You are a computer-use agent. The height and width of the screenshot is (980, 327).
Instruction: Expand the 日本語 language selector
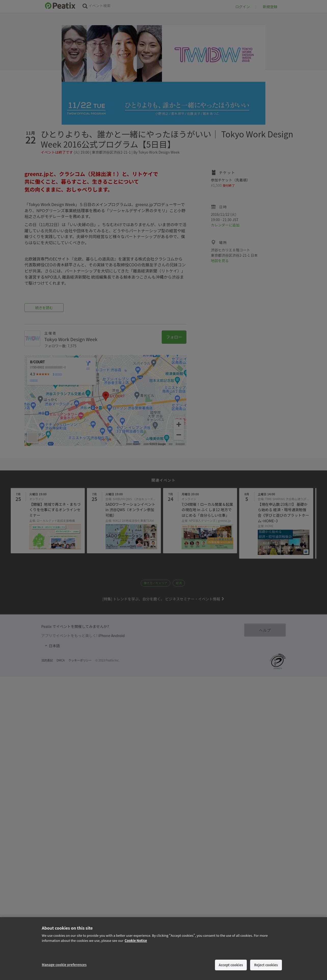(x=52, y=646)
